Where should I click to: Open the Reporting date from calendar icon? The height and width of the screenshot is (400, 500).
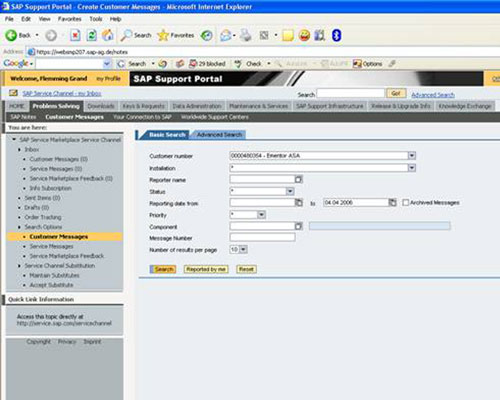point(299,202)
